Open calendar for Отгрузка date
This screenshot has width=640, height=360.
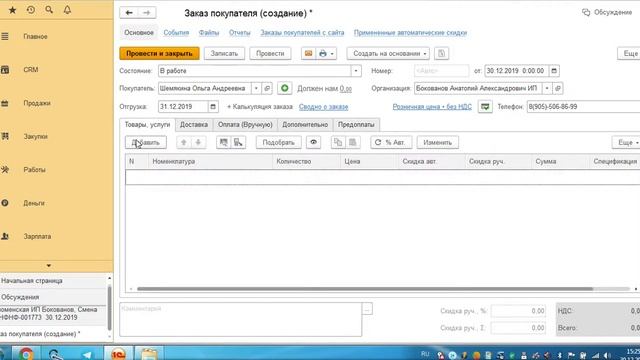(213, 107)
